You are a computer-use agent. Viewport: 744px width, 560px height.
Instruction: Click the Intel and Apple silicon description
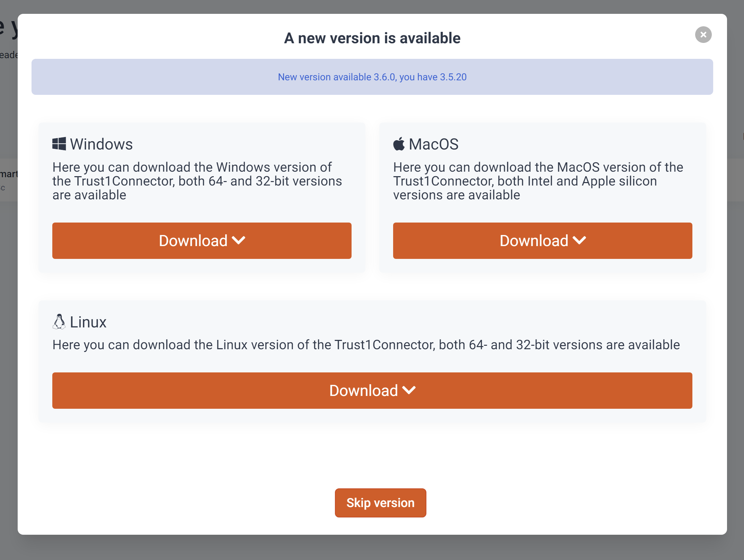(538, 181)
